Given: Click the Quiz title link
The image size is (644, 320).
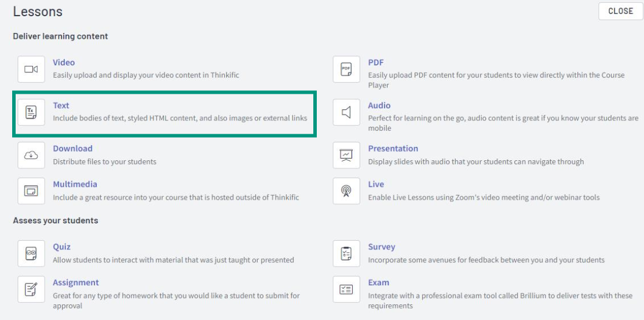Looking at the screenshot, I should click(61, 247).
